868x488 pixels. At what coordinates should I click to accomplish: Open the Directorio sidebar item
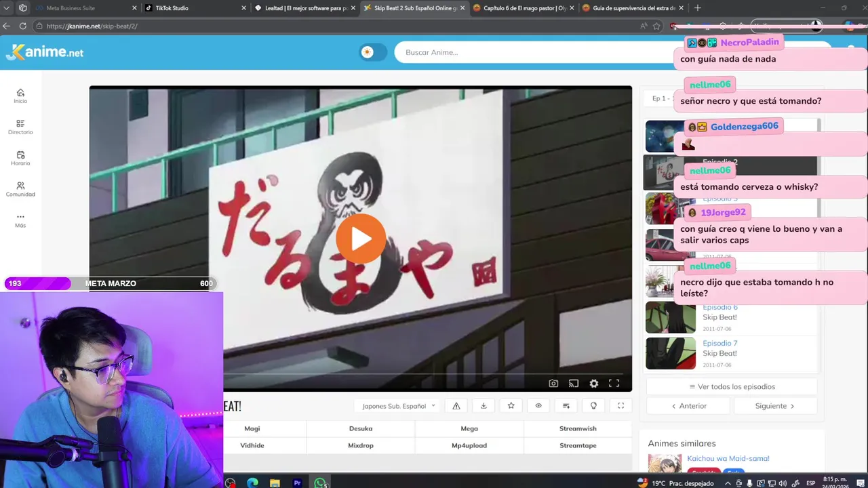tap(20, 127)
